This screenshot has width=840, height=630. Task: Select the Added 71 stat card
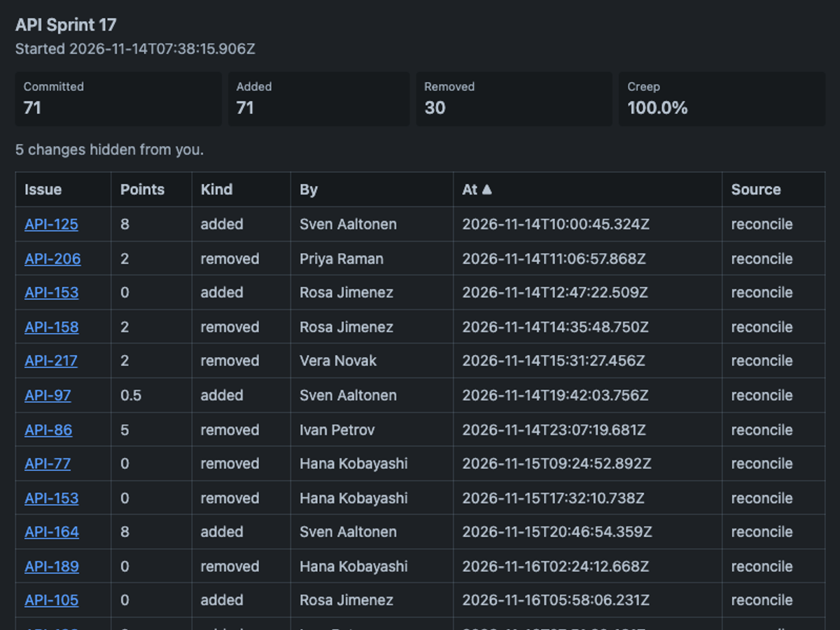[318, 99]
